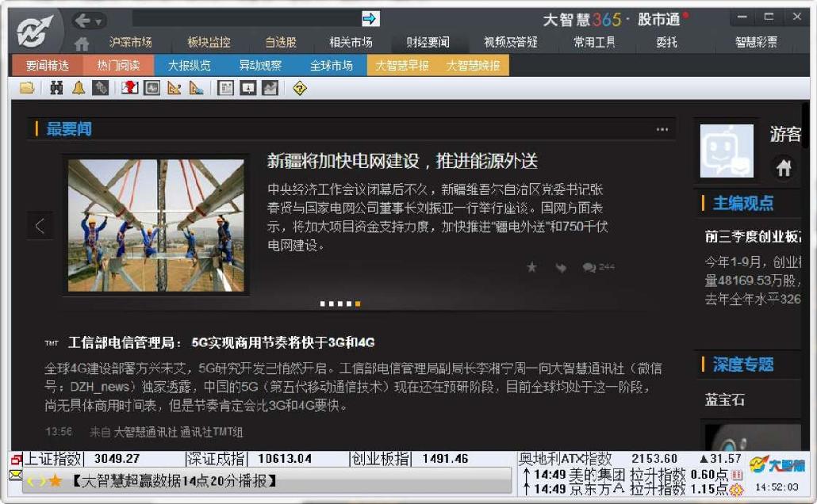Switch to the 热门阅读 tab

click(x=118, y=66)
